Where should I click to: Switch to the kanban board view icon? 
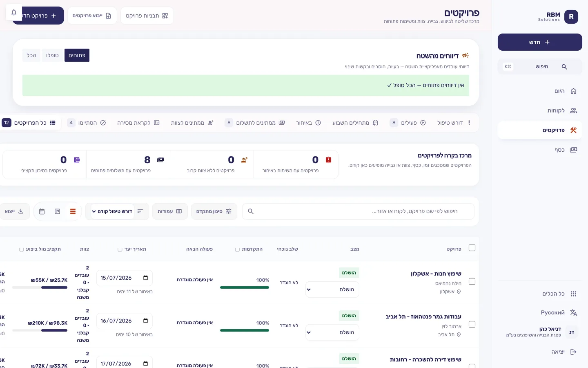(x=58, y=211)
